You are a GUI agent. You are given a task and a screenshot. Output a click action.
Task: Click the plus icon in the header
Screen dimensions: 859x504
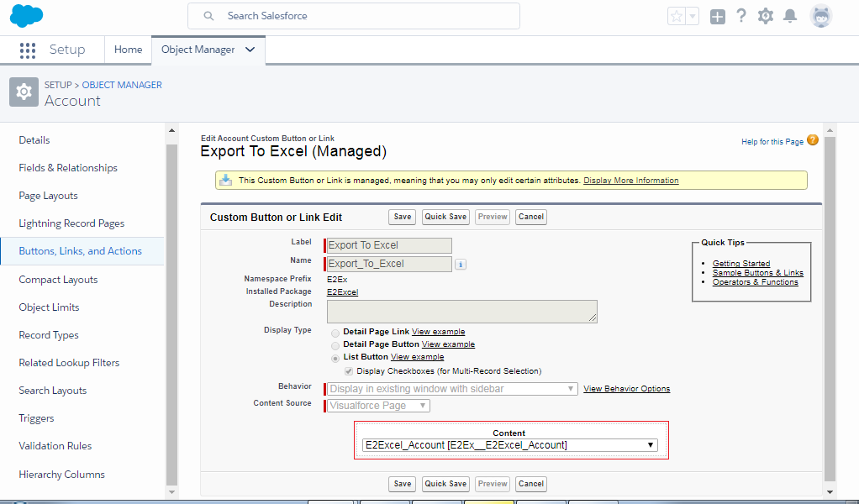coord(717,15)
